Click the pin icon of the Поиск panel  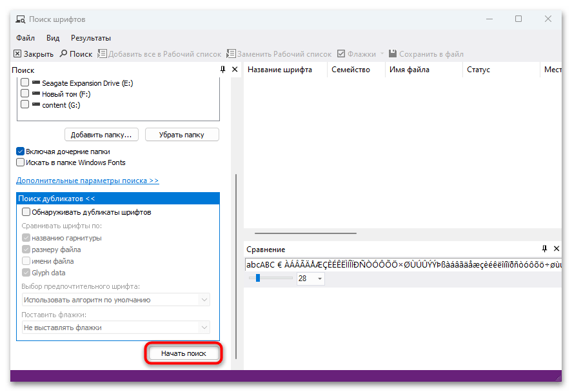(x=222, y=69)
